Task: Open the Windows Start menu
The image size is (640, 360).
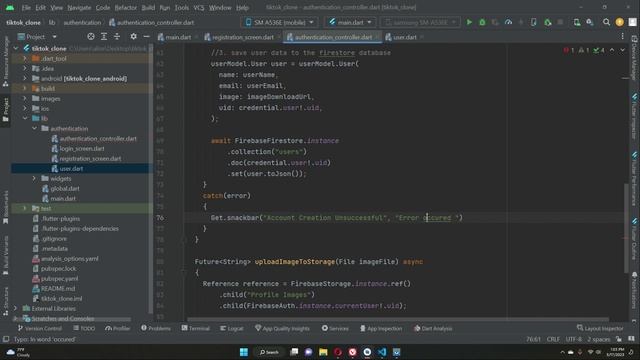Action: (x=244, y=352)
